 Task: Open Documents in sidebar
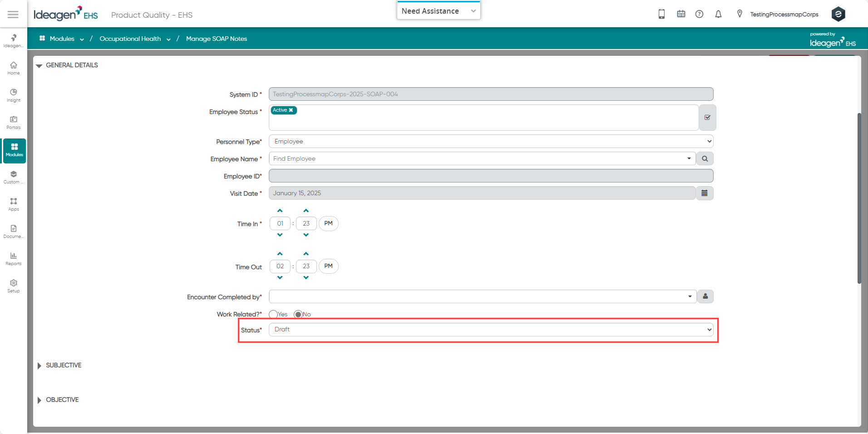click(14, 232)
